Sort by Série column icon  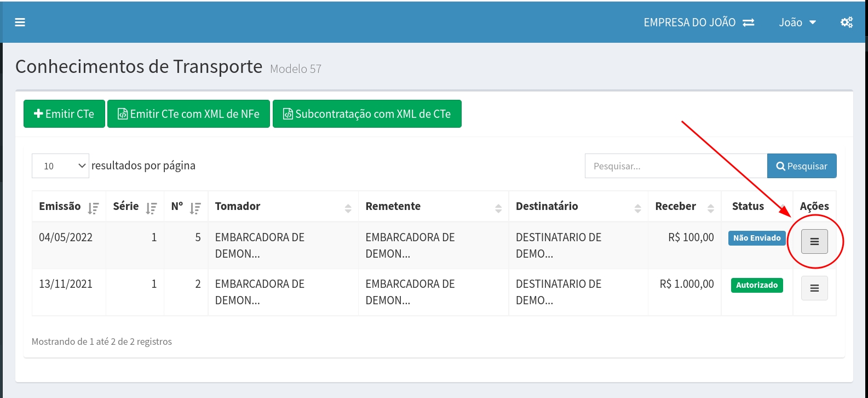(151, 208)
